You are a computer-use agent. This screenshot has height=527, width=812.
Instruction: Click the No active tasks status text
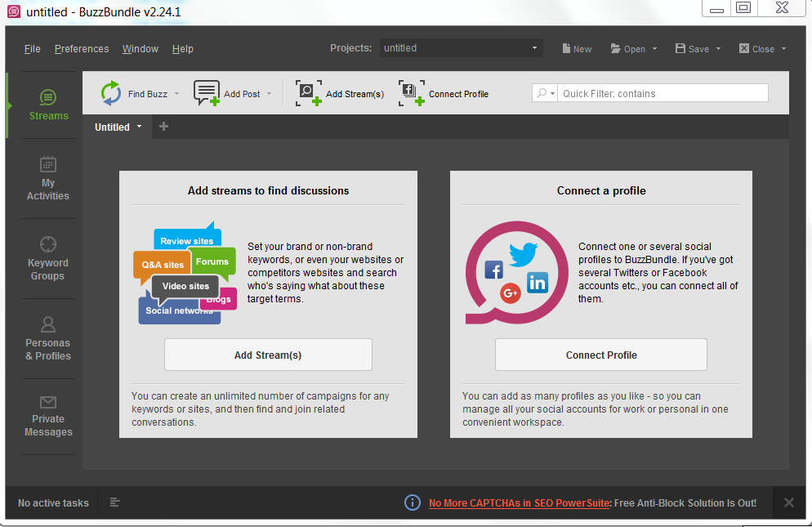click(x=53, y=502)
